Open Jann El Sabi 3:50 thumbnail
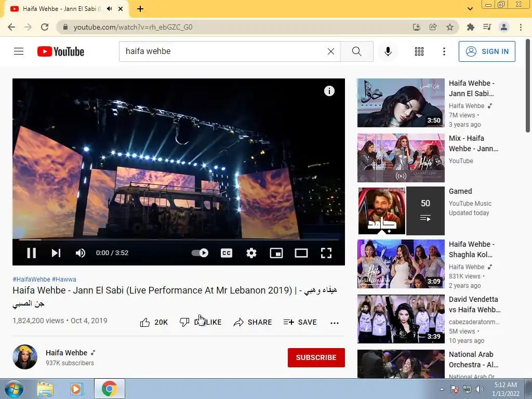This screenshot has width=532, height=399. pos(401,103)
